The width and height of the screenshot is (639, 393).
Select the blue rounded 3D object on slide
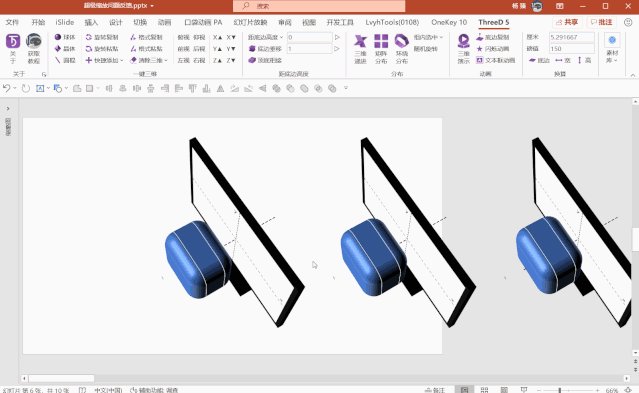pyautogui.click(x=198, y=260)
